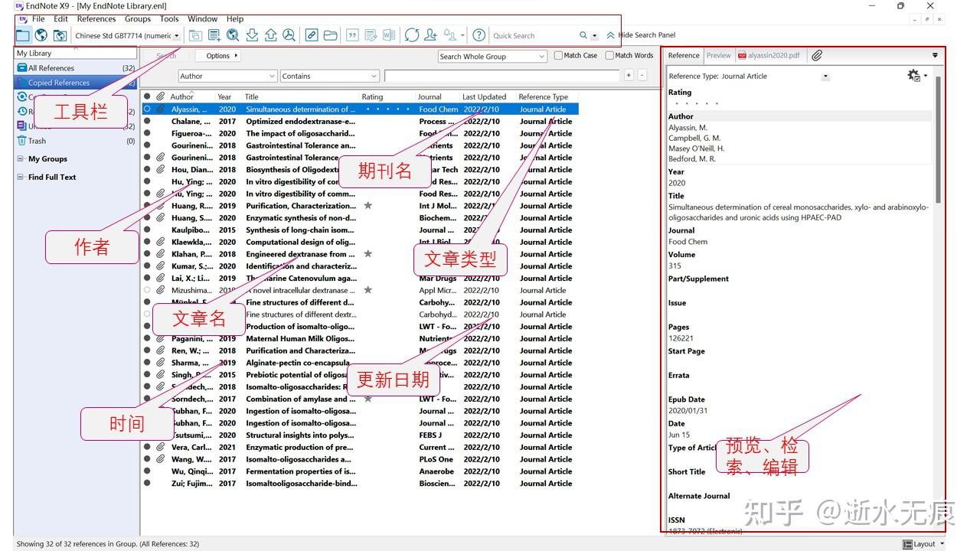Screen dimensions: 980x551
Task: Click the Quick Search input field
Action: [534, 35]
